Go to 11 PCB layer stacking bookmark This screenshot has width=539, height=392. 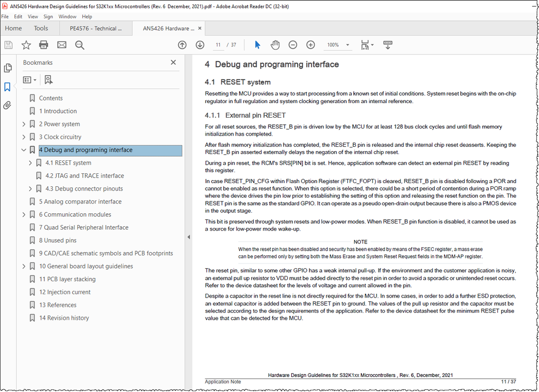(68, 279)
